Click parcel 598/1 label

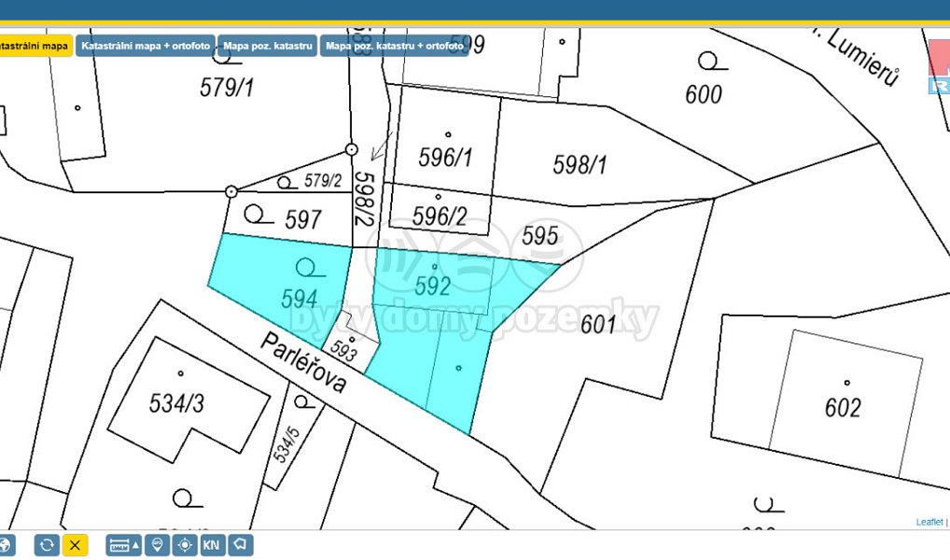click(580, 165)
